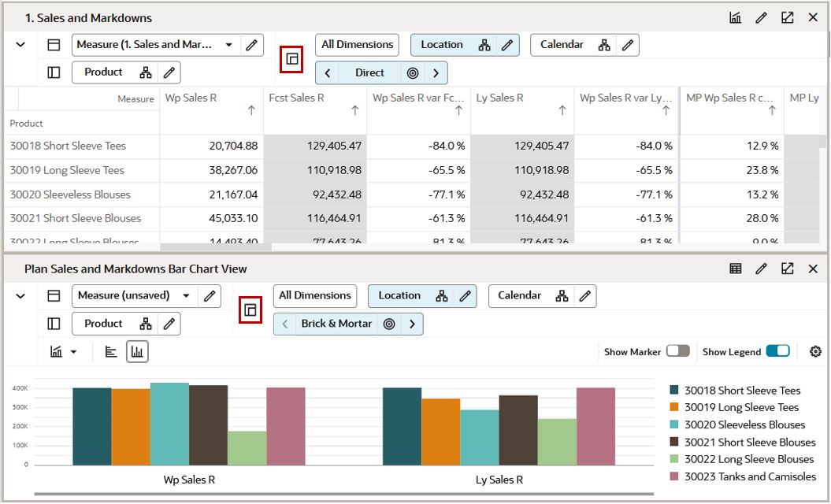
Task: Toggle the Show Legend switch
Action: 778,351
